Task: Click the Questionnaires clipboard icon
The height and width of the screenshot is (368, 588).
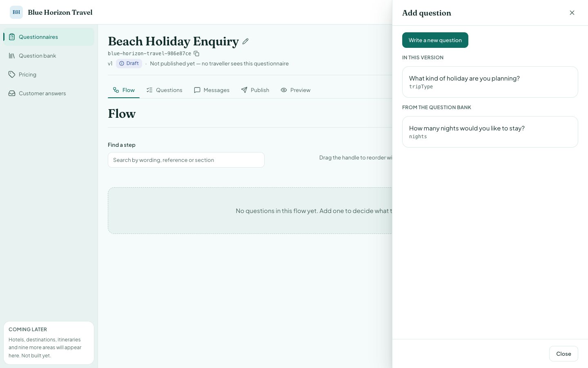Action: [x=12, y=37]
